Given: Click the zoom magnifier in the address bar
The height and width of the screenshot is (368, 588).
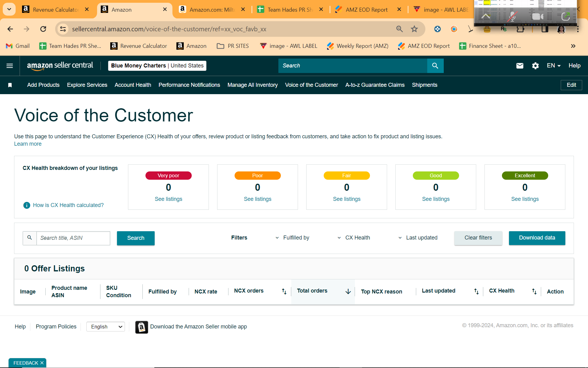Looking at the screenshot, I should tap(399, 29).
